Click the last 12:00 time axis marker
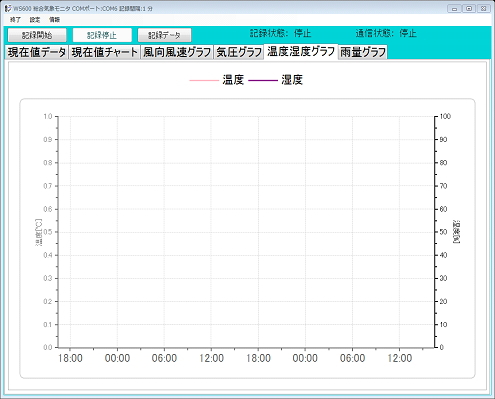Screen dimensions: 495x399 click(399, 358)
